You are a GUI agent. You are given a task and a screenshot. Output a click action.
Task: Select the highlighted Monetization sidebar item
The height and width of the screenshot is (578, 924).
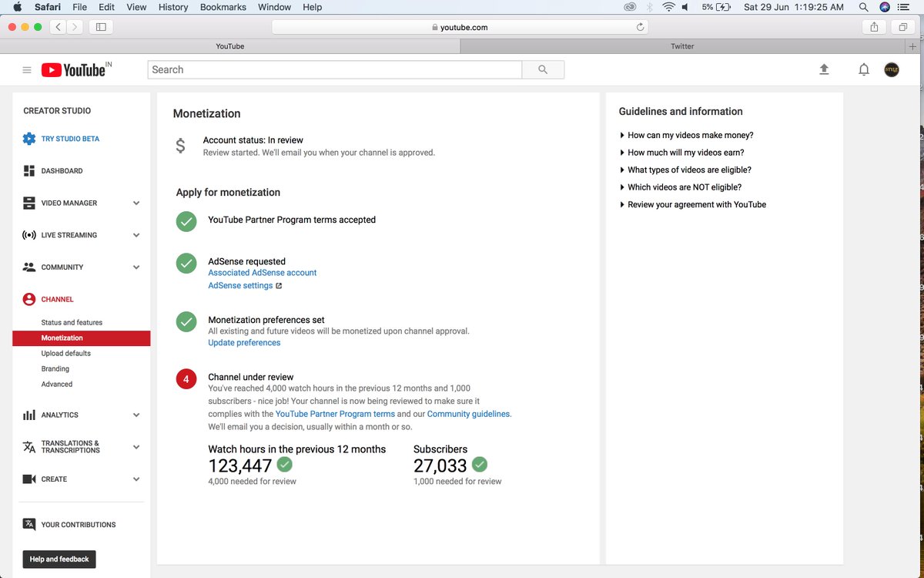(x=82, y=338)
